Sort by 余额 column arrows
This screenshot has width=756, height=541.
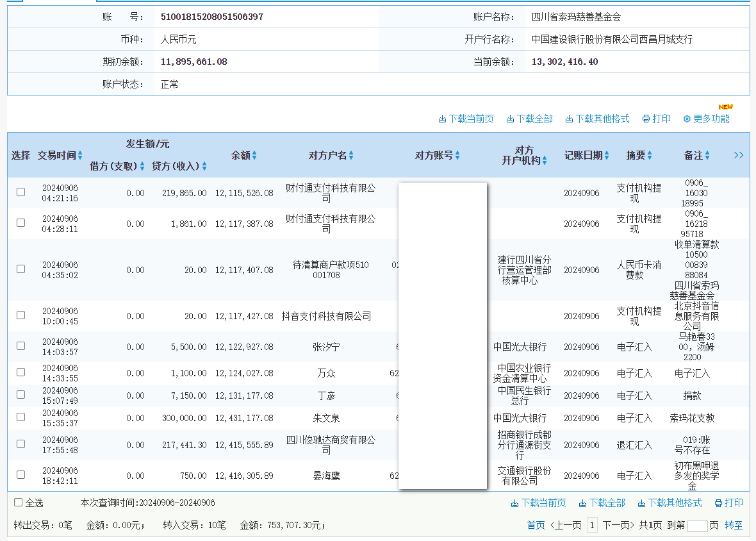coord(254,155)
